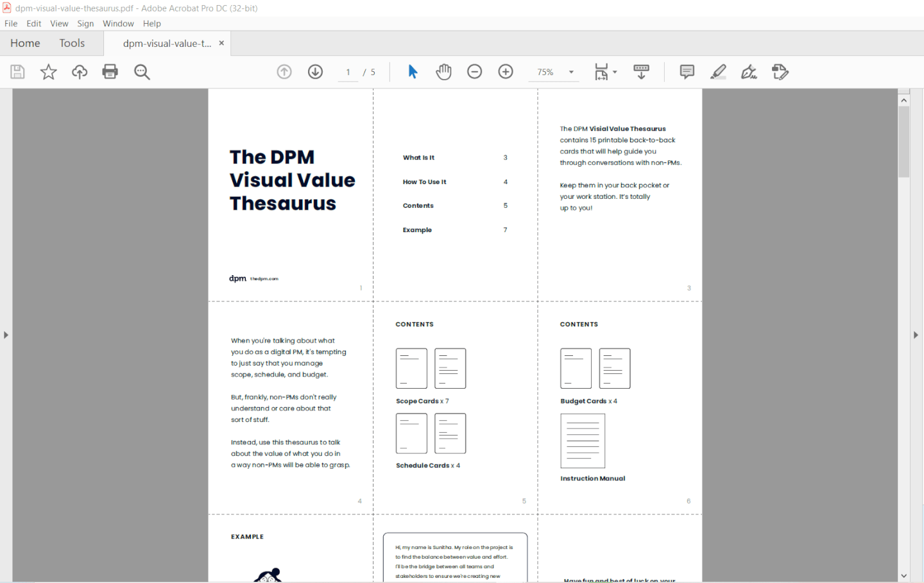Choose the selection arrow tool
The height and width of the screenshot is (583, 924).
click(413, 72)
